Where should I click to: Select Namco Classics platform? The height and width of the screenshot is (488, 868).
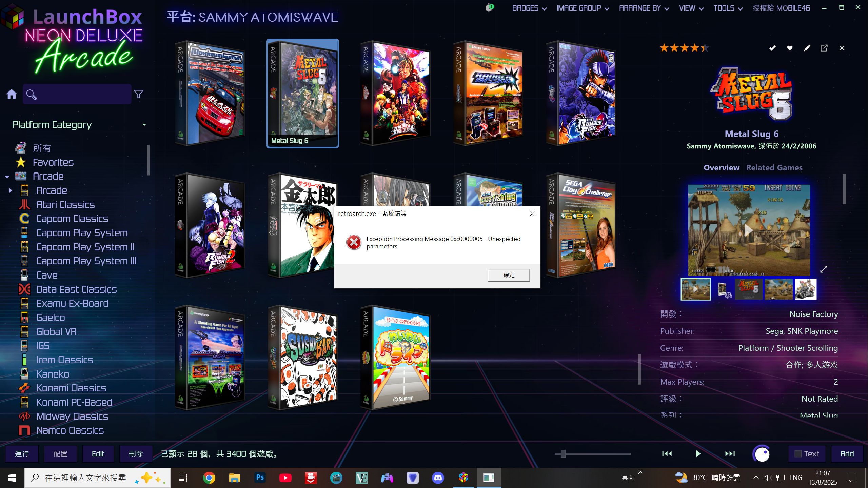tap(70, 430)
